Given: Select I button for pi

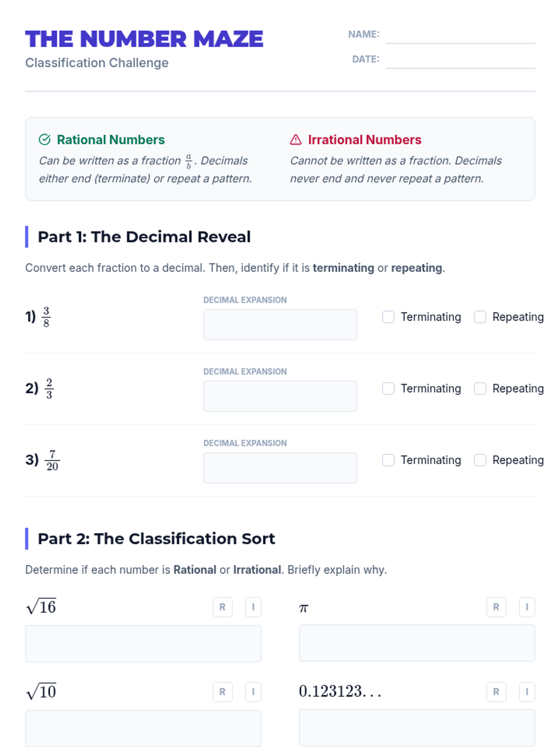Looking at the screenshot, I should (x=527, y=607).
